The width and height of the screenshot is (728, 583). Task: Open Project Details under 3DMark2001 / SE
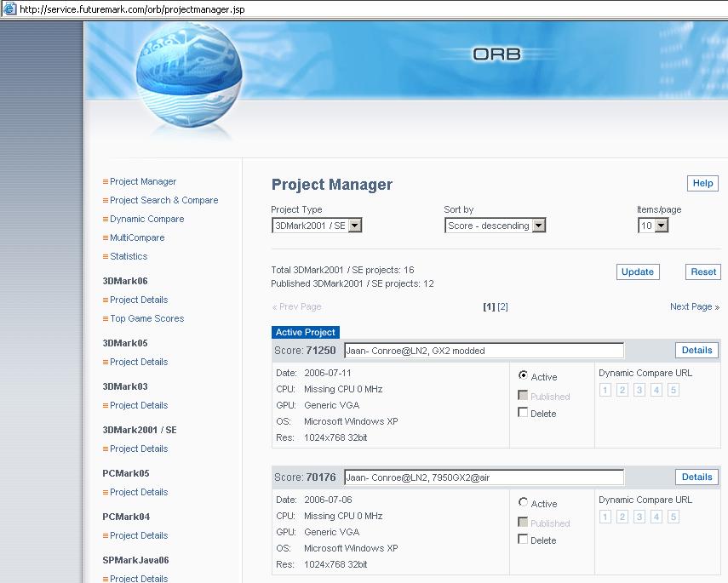[x=139, y=449]
